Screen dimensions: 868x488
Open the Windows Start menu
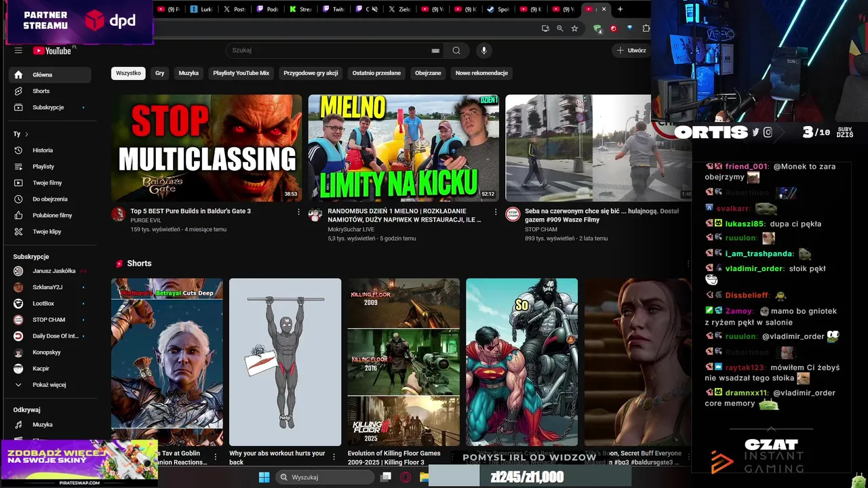pyautogui.click(x=264, y=477)
